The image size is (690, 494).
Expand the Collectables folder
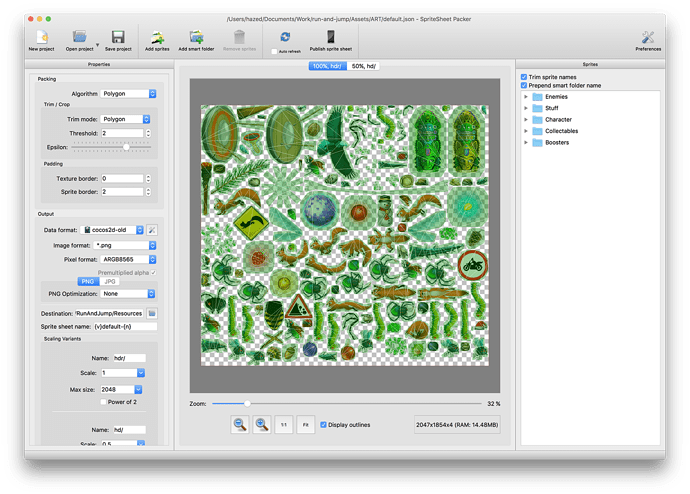coord(525,131)
